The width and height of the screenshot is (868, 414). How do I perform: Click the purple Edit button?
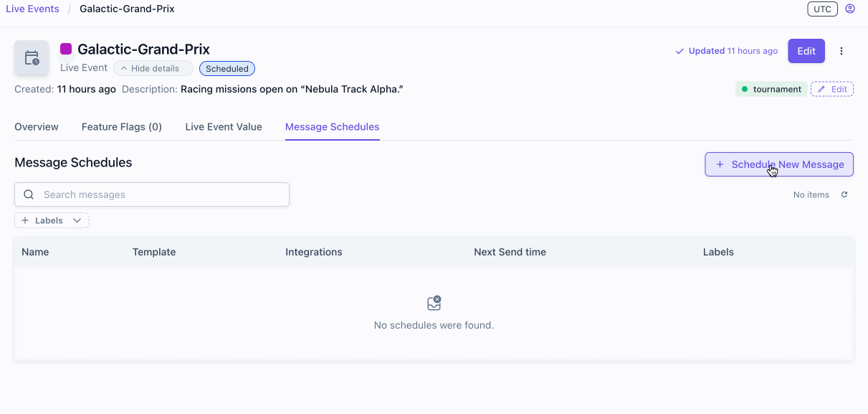pyautogui.click(x=806, y=51)
